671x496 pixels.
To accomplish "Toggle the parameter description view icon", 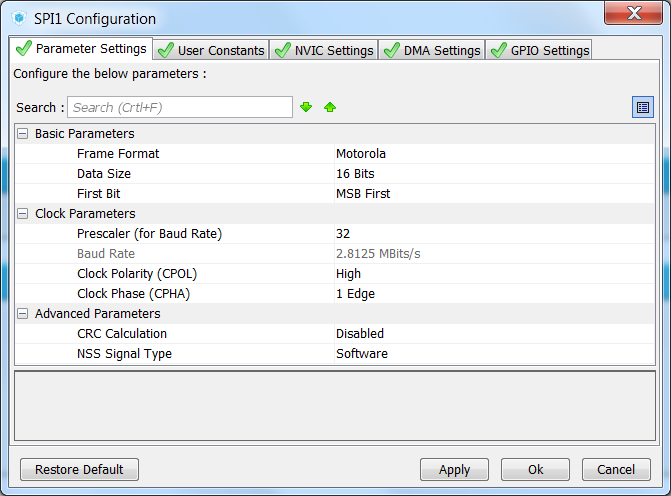I will (x=643, y=107).
